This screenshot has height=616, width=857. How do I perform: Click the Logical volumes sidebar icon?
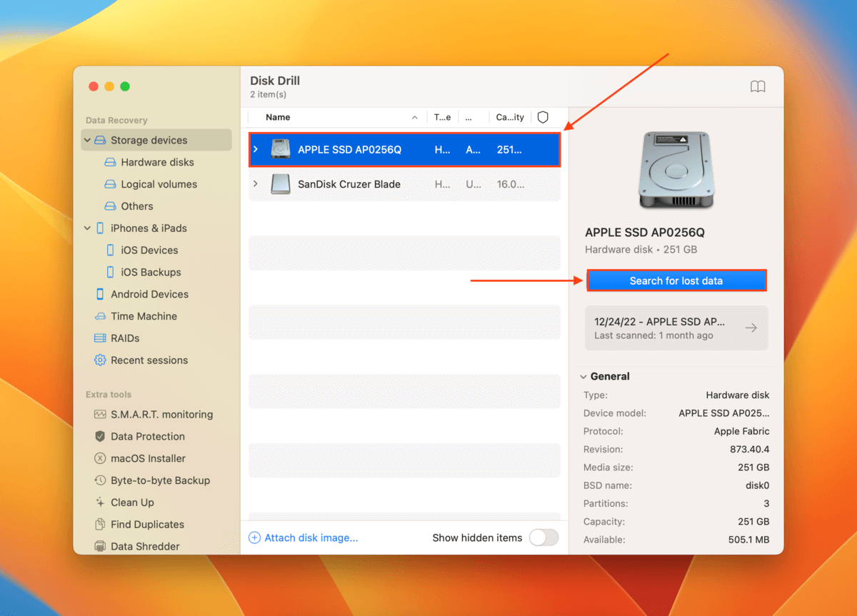click(110, 184)
